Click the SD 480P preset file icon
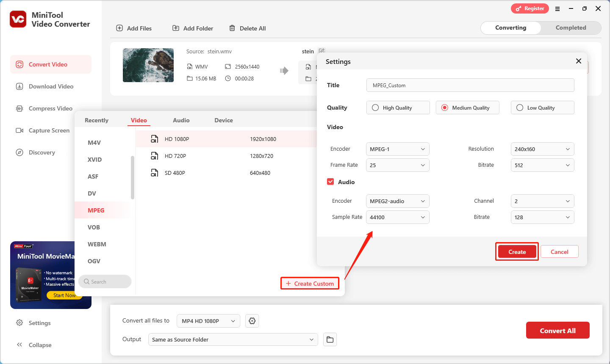610x364 pixels. point(155,173)
